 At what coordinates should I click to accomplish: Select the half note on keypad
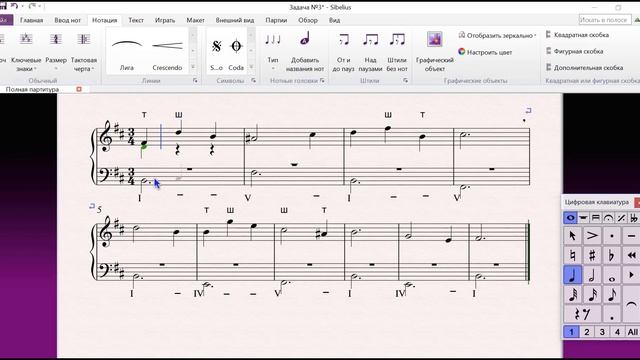(x=592, y=275)
